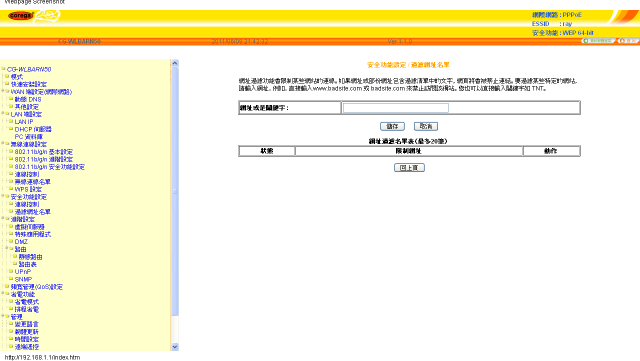Collapse the 管理 tree branch
640x361 pixels.
tap(3, 316)
